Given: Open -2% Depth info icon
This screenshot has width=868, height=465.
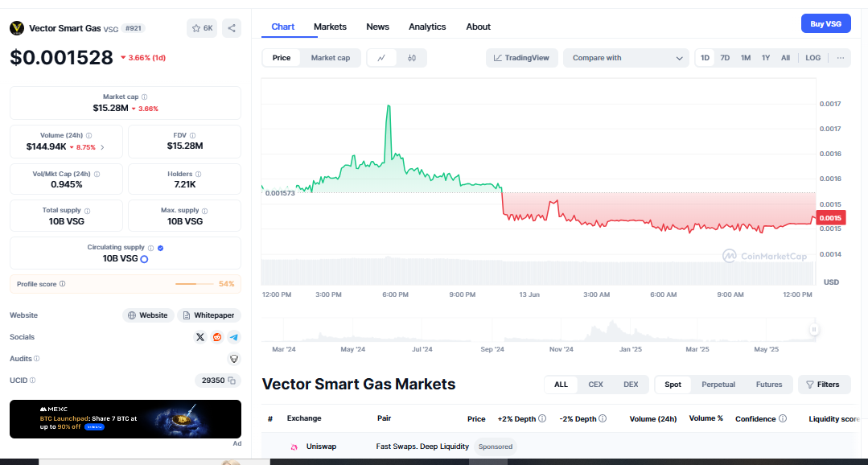Looking at the screenshot, I should [603, 419].
